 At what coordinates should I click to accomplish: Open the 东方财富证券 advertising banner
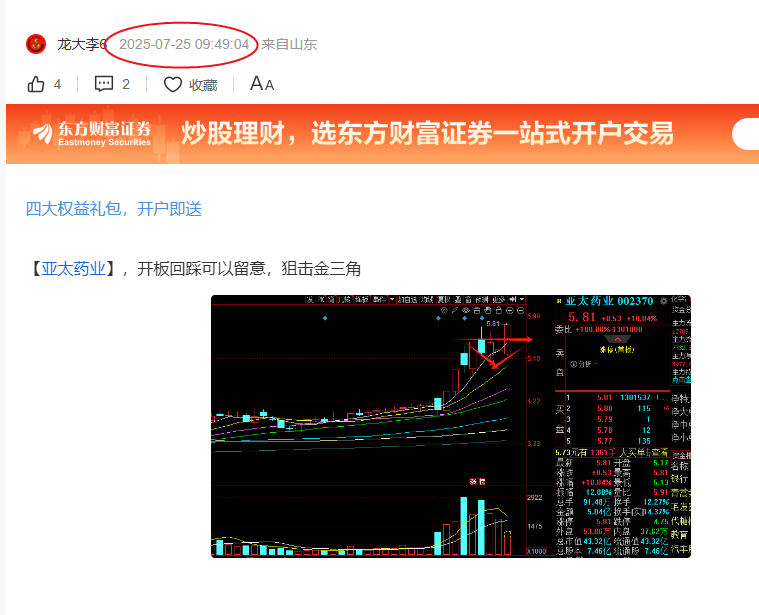tap(382, 134)
